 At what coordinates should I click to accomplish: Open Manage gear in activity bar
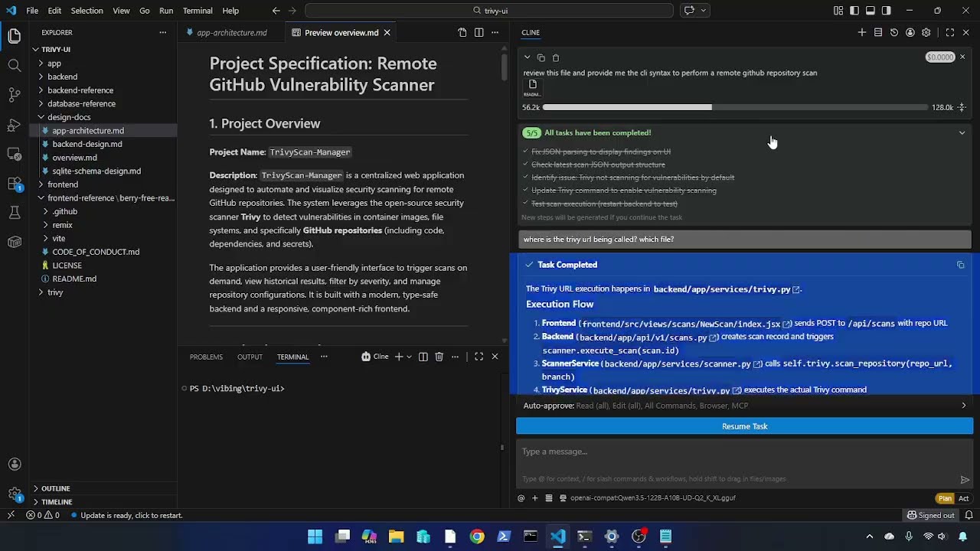[15, 494]
